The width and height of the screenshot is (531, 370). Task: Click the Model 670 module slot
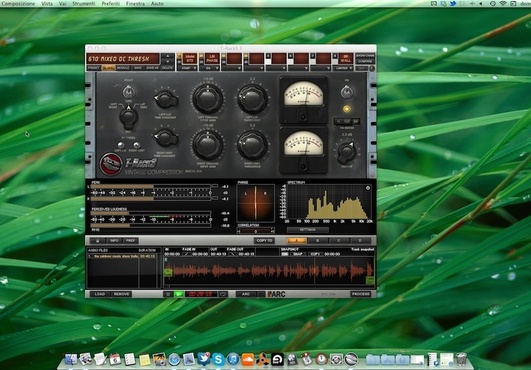click(x=190, y=58)
